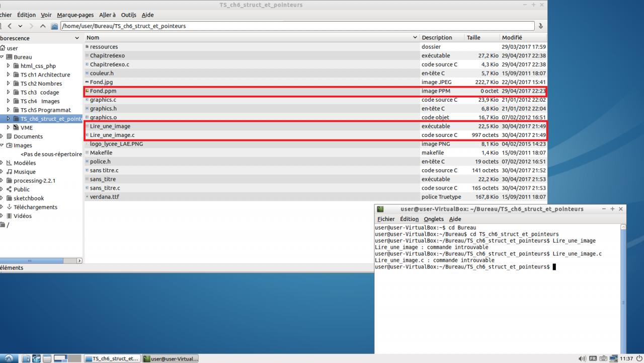This screenshot has width=644, height=363.
Task: Open the Aide menu in file manager
Action: [147, 15]
